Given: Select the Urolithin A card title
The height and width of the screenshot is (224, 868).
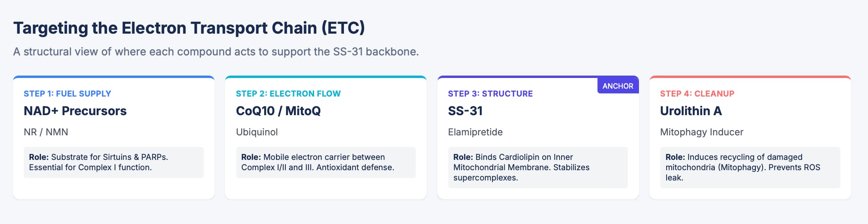Looking at the screenshot, I should click(x=691, y=111).
